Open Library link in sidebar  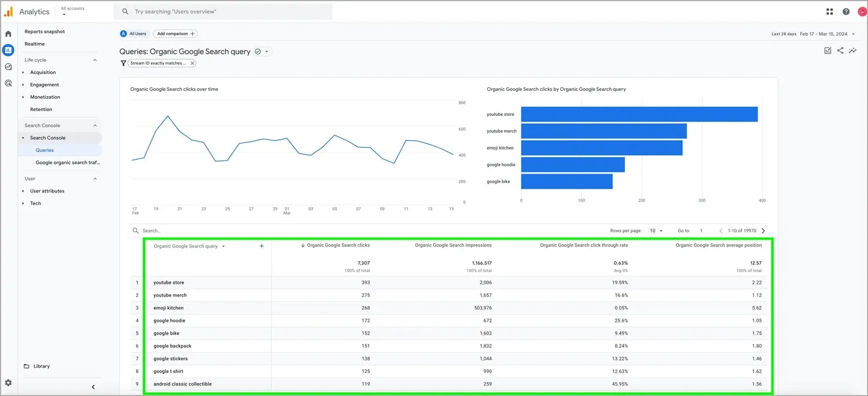point(41,366)
